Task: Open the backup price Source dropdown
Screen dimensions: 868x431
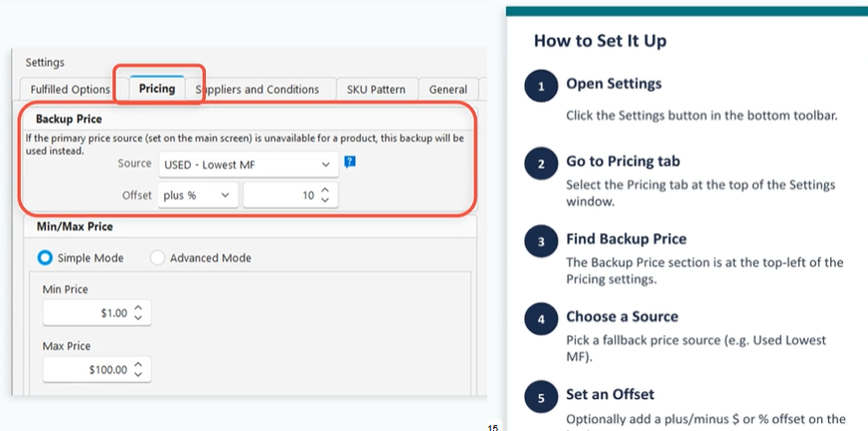Action: click(x=248, y=164)
